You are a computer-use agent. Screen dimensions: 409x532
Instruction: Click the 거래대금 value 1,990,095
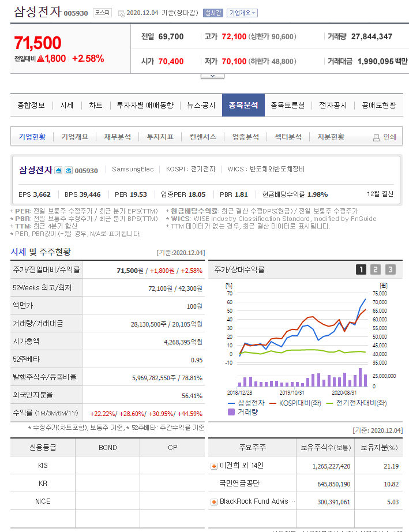tap(376, 61)
